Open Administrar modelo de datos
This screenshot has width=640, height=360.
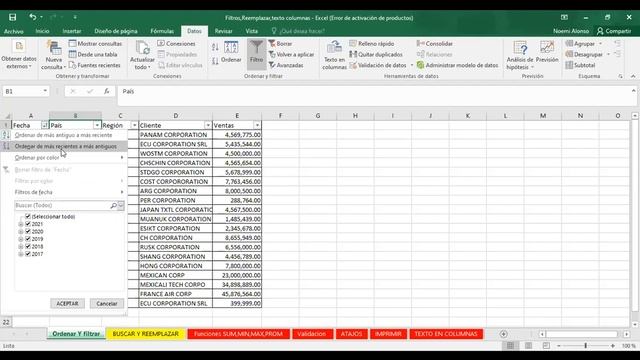click(x=458, y=65)
